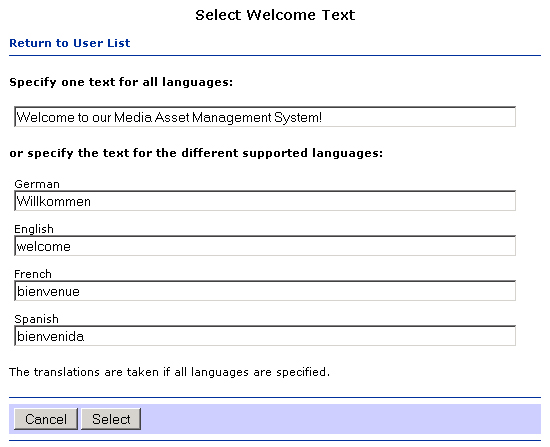This screenshot has height=447, width=550.
Task: Click the word 'Willkommen' in the German field
Action: [x=54, y=201]
